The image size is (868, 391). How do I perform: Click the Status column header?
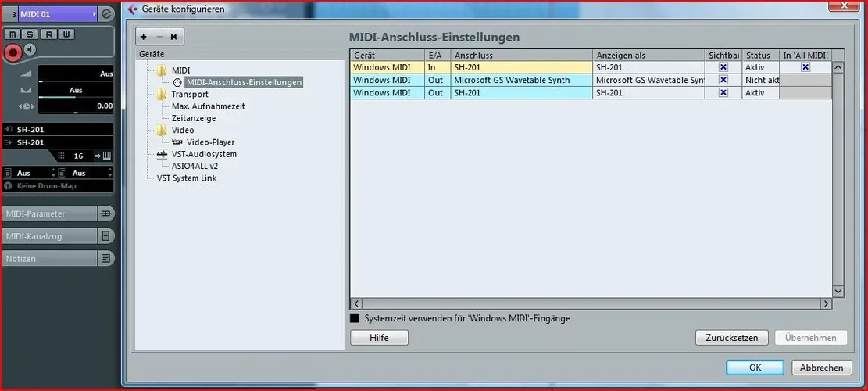(x=760, y=56)
